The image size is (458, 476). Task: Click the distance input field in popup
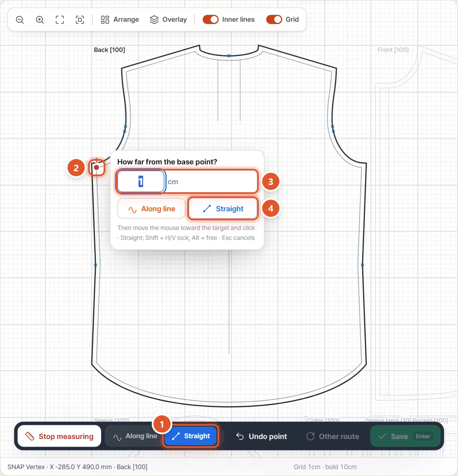click(x=141, y=182)
